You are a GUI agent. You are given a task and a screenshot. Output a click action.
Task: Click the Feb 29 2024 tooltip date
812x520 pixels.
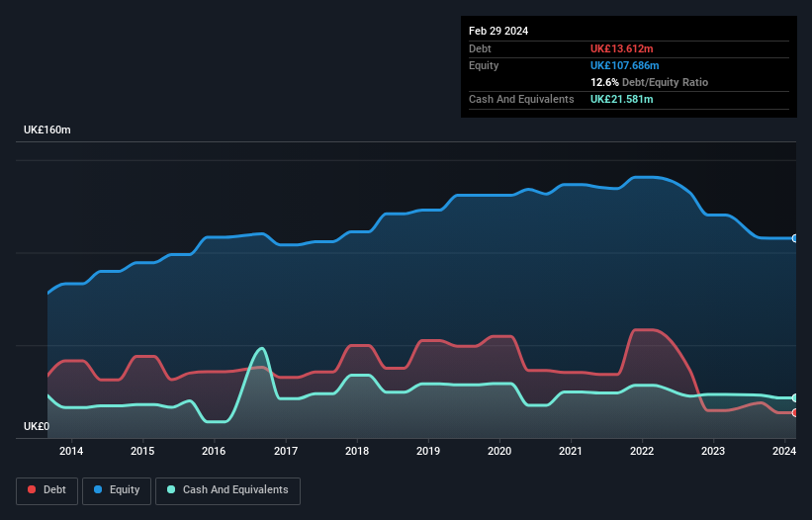pos(498,31)
